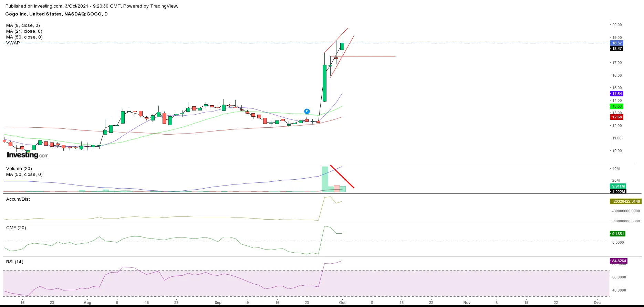Click the Oct label on time axis

[x=342, y=303]
